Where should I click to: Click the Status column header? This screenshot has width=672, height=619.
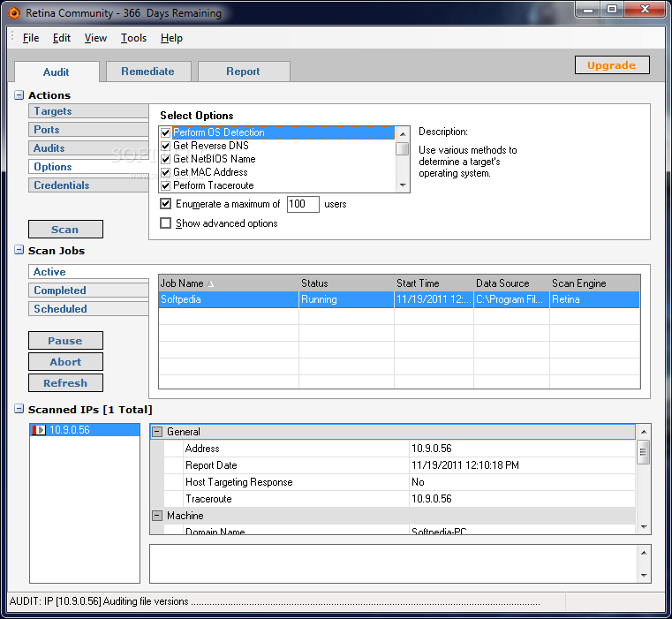point(346,283)
